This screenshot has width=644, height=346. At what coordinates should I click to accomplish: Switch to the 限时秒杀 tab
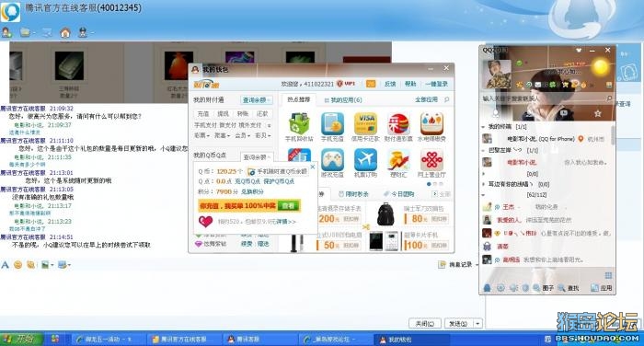pos(353,194)
